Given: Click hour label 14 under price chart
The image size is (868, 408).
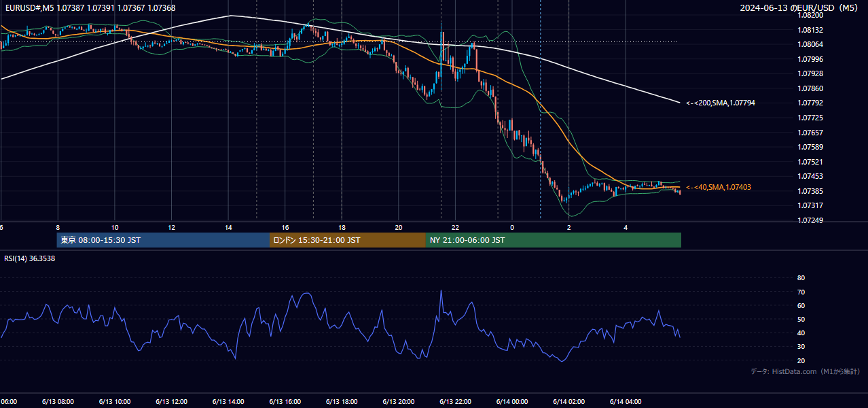Looking at the screenshot, I should pos(228,228).
